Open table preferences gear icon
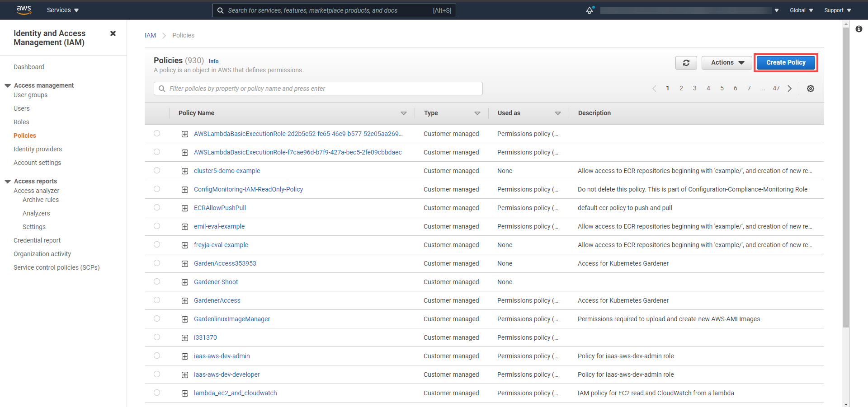 coord(811,89)
